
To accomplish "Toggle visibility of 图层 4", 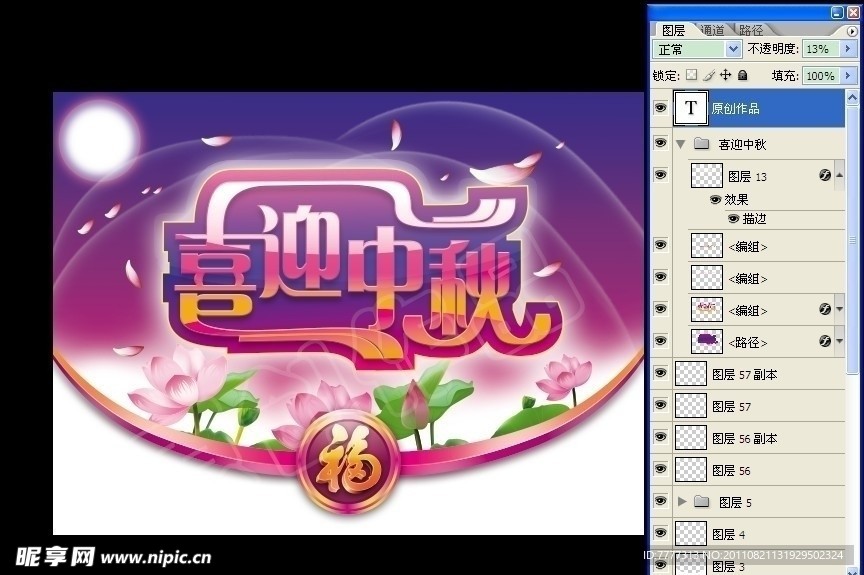I will pyautogui.click(x=660, y=533).
